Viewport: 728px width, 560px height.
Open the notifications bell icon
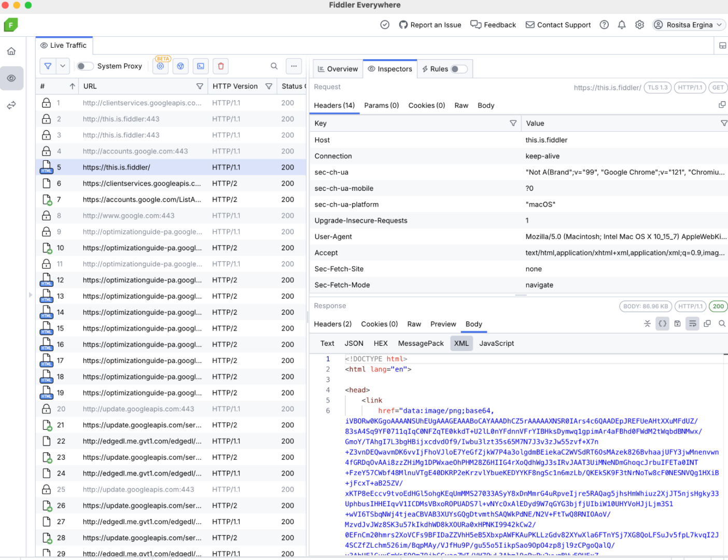point(622,25)
